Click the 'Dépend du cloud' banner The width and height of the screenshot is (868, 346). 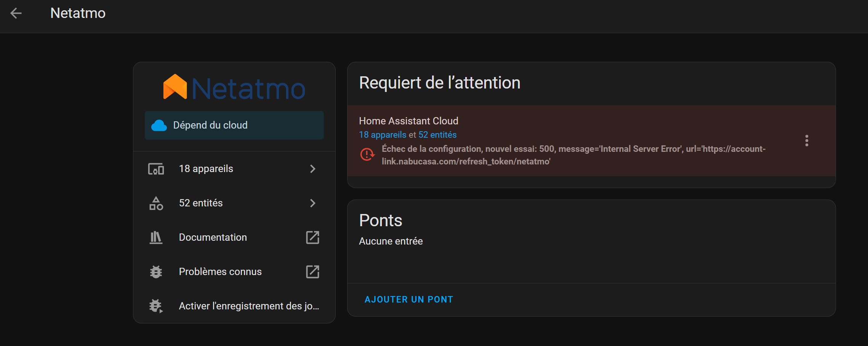(x=234, y=125)
